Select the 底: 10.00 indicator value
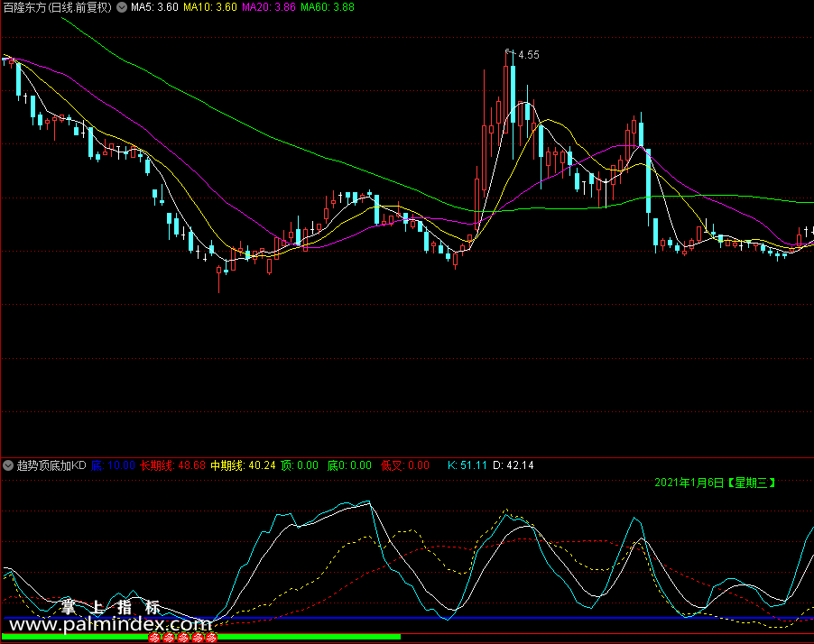This screenshot has height=644, width=814. pyautogui.click(x=113, y=465)
